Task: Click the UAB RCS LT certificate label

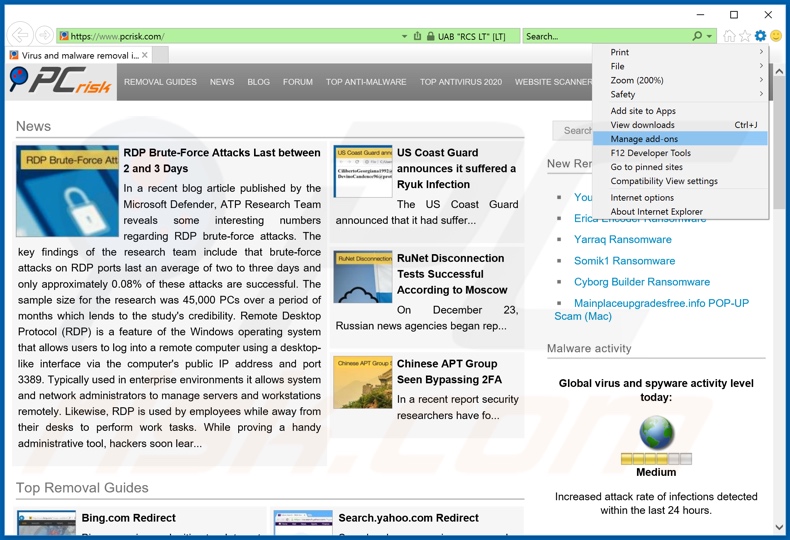Action: click(x=471, y=36)
